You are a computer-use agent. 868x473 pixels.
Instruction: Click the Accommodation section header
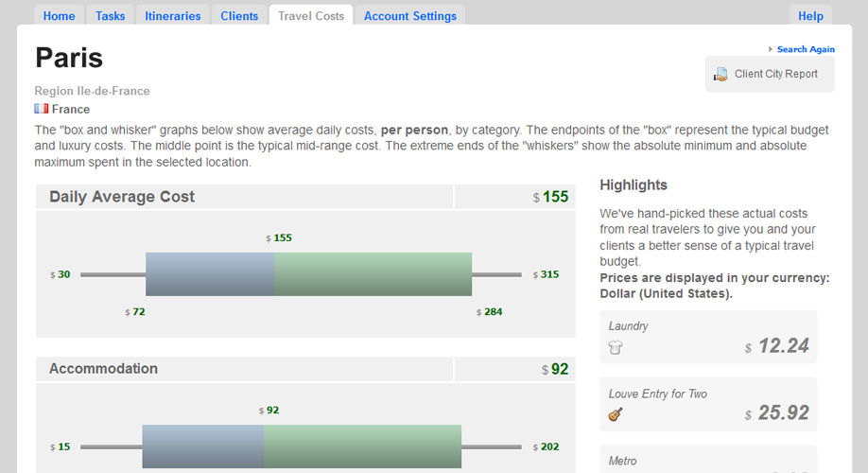(103, 368)
